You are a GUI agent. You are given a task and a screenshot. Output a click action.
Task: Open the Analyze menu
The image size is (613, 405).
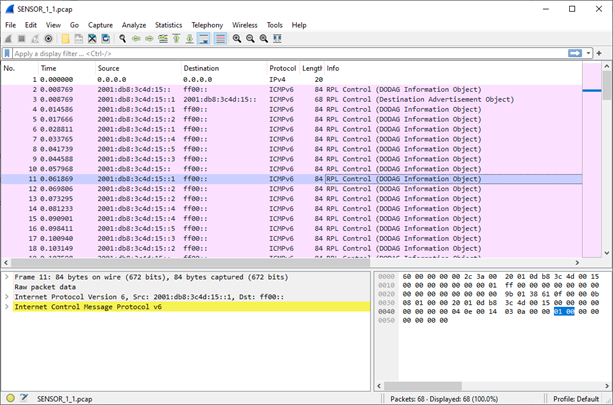(x=133, y=25)
